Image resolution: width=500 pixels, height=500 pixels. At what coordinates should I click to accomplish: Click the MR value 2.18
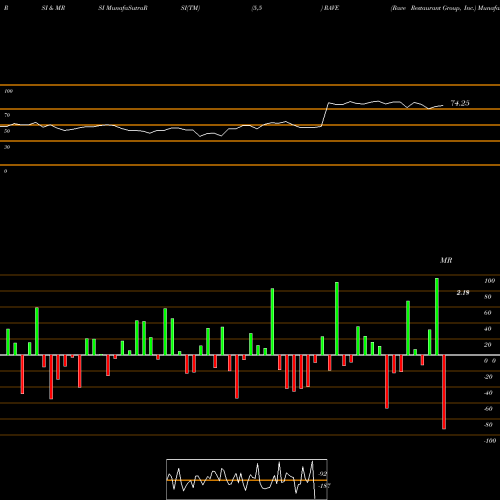[x=463, y=293]
